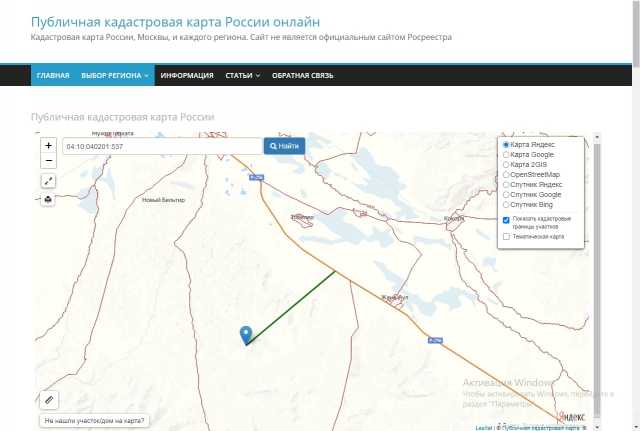Click the blue location pin marker

(x=246, y=335)
